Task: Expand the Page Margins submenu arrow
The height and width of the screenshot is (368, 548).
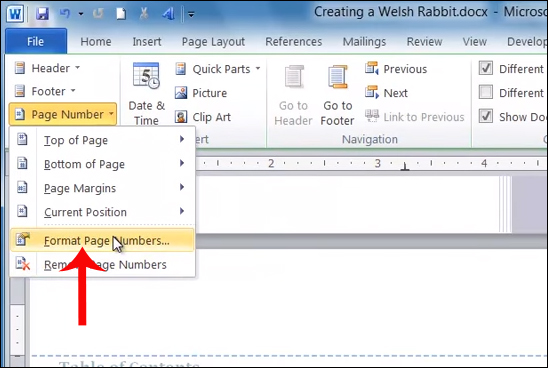Action: pos(182,187)
